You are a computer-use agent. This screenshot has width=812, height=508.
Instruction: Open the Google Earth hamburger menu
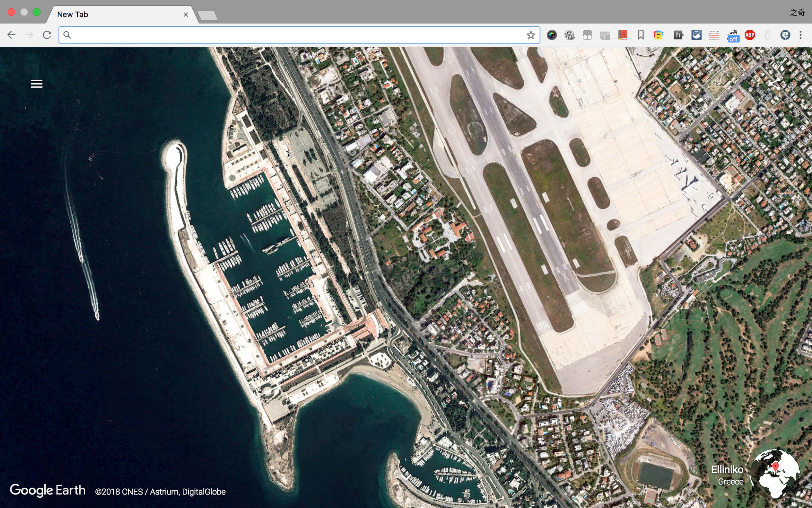tap(37, 84)
